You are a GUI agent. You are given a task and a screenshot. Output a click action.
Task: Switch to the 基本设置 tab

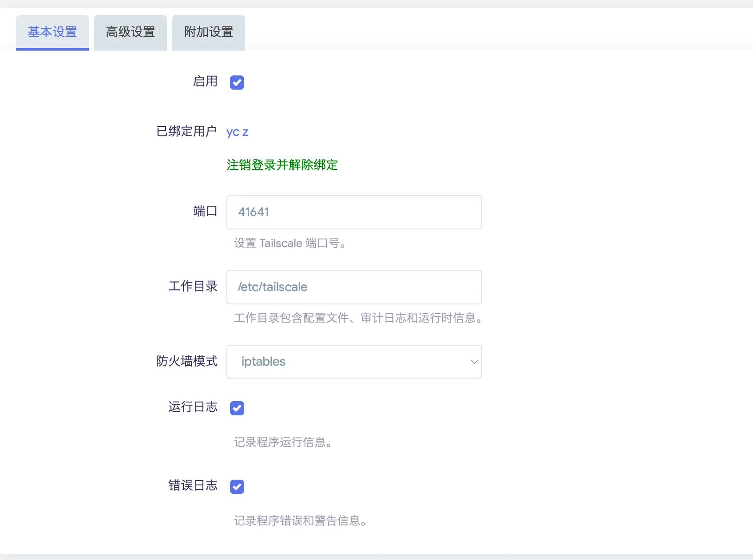point(52,32)
